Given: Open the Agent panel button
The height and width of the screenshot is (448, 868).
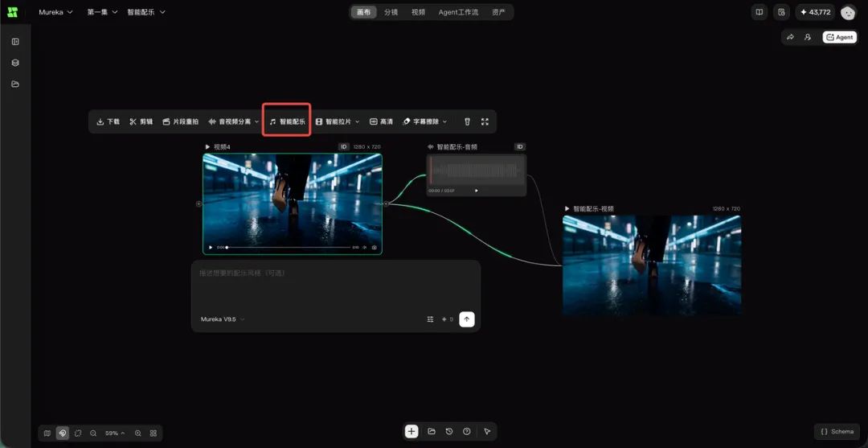Looking at the screenshot, I should [840, 37].
